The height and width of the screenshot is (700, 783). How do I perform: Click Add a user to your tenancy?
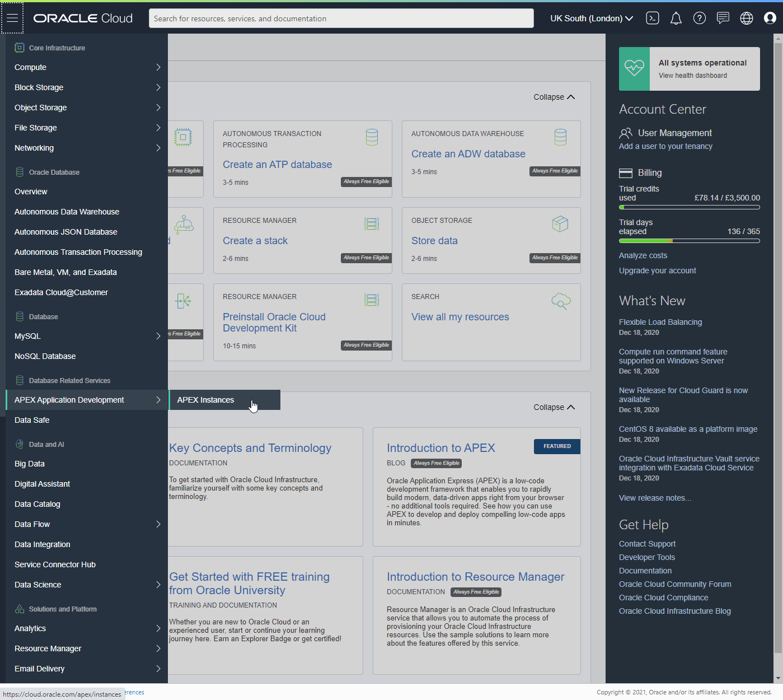pos(665,146)
